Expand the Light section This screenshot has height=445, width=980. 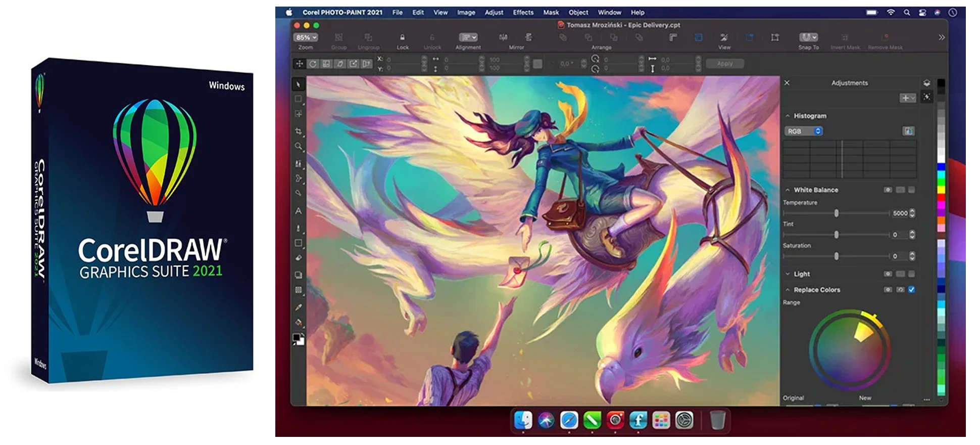pos(788,274)
